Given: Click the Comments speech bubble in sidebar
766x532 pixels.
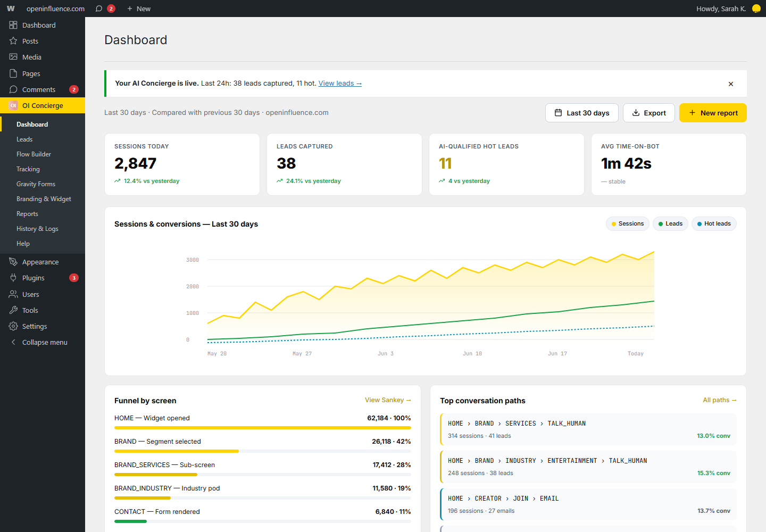Looking at the screenshot, I should pyautogui.click(x=13, y=89).
